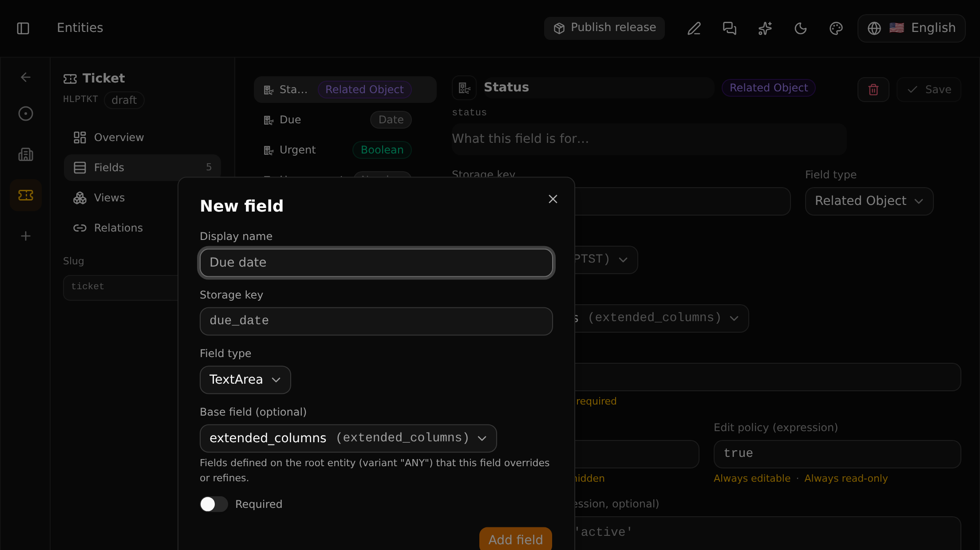Click the Display name input field
The width and height of the screenshot is (980, 550).
(376, 263)
